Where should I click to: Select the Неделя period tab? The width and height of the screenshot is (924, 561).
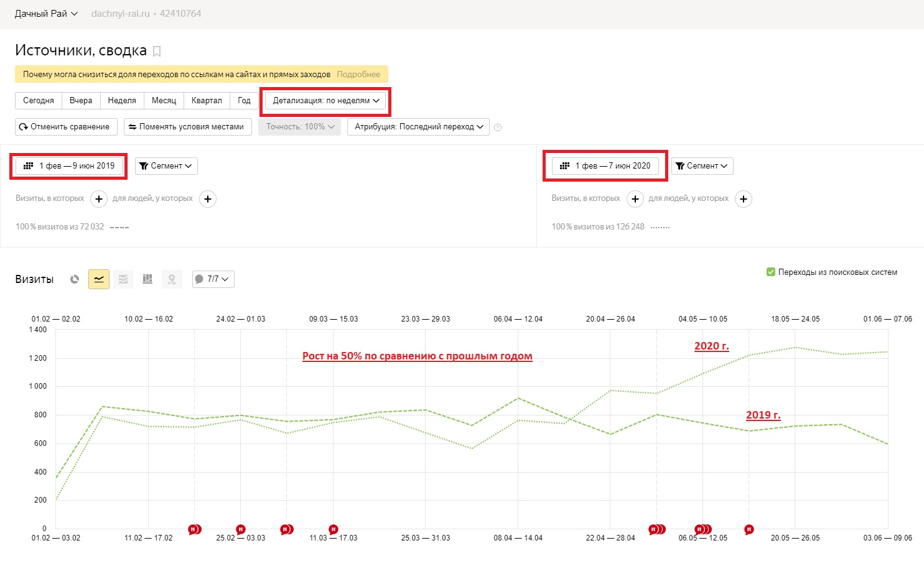coord(122,101)
